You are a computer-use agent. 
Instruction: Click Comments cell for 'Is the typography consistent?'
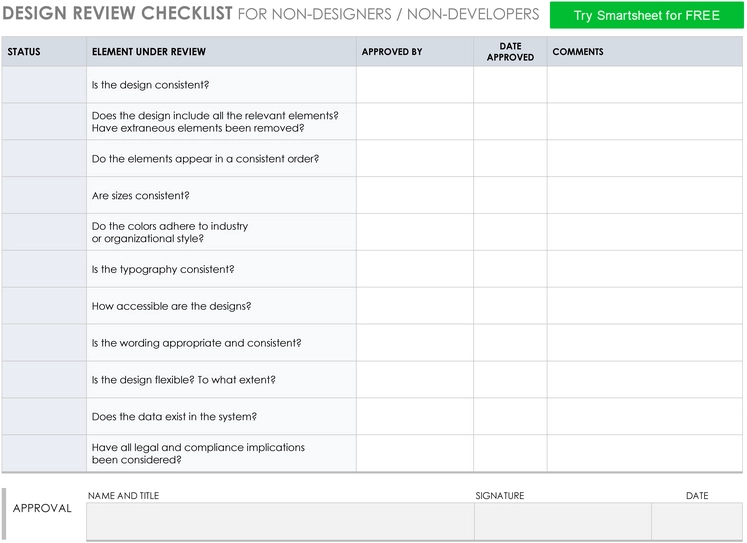[645, 269]
